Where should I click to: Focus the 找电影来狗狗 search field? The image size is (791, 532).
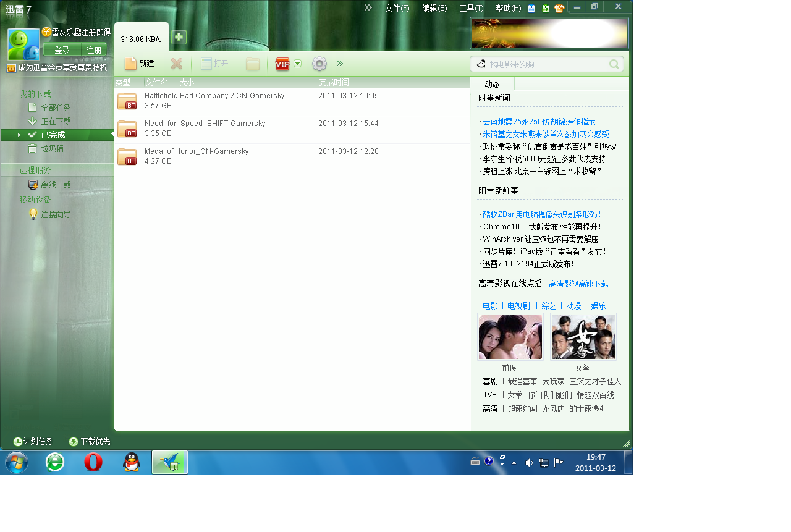(x=547, y=64)
